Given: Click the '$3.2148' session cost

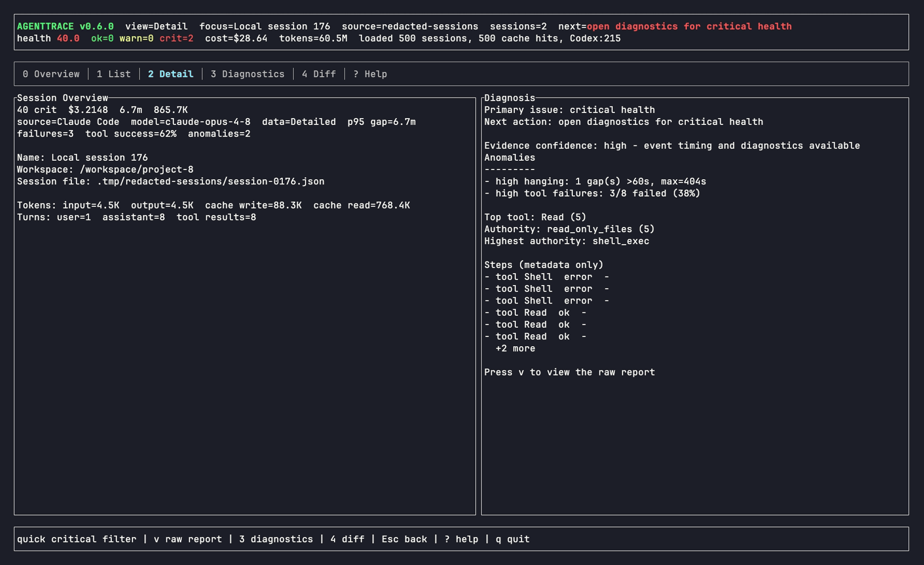Looking at the screenshot, I should (88, 110).
